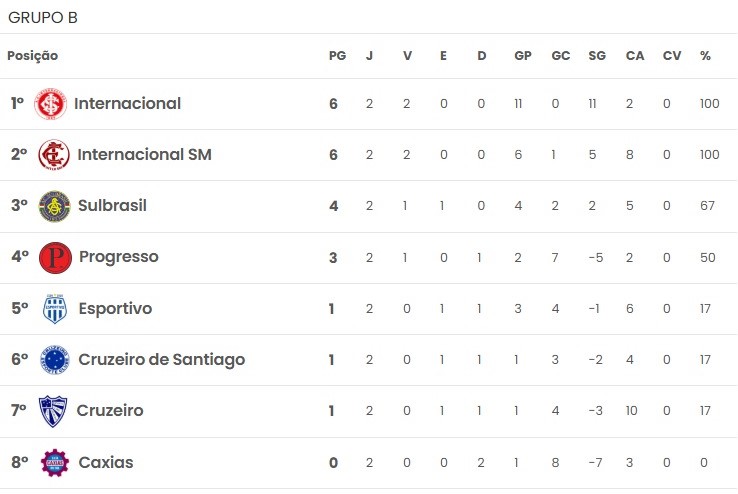The width and height of the screenshot is (738, 494).
Task: Open the Internacional team name link
Action: 128,104
